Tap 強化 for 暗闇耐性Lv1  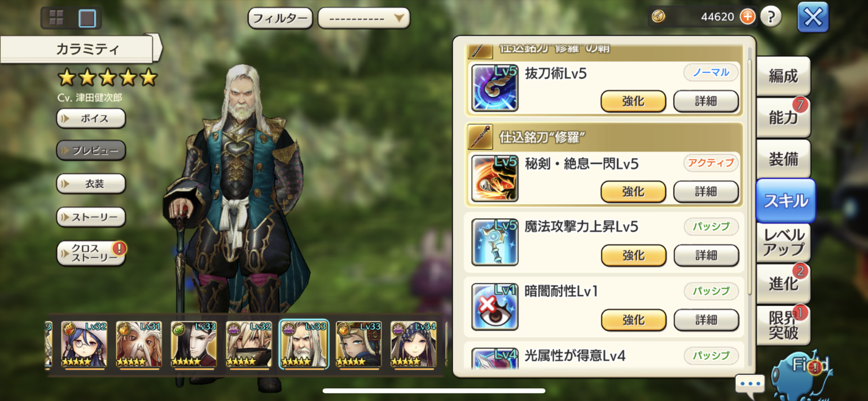pyautogui.click(x=634, y=319)
